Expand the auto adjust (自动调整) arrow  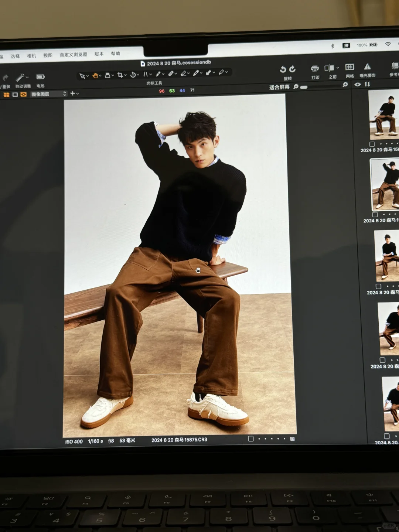coord(27,78)
